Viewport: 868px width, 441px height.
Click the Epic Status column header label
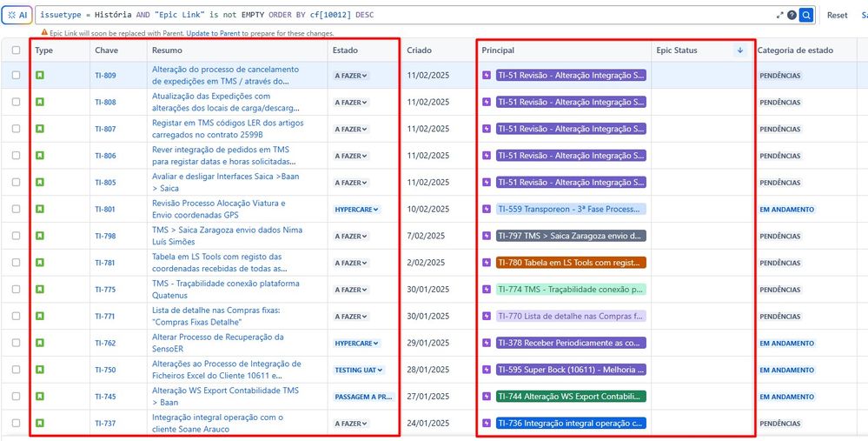point(677,50)
